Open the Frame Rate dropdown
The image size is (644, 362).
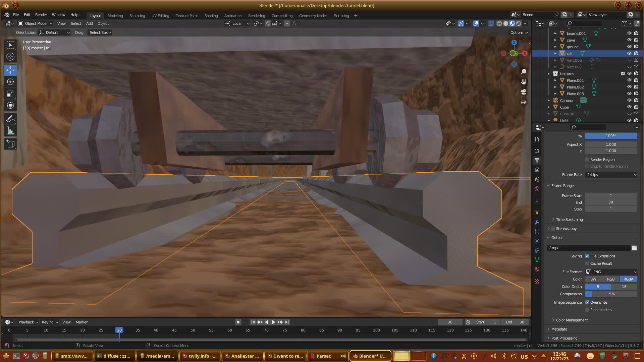[611, 175]
